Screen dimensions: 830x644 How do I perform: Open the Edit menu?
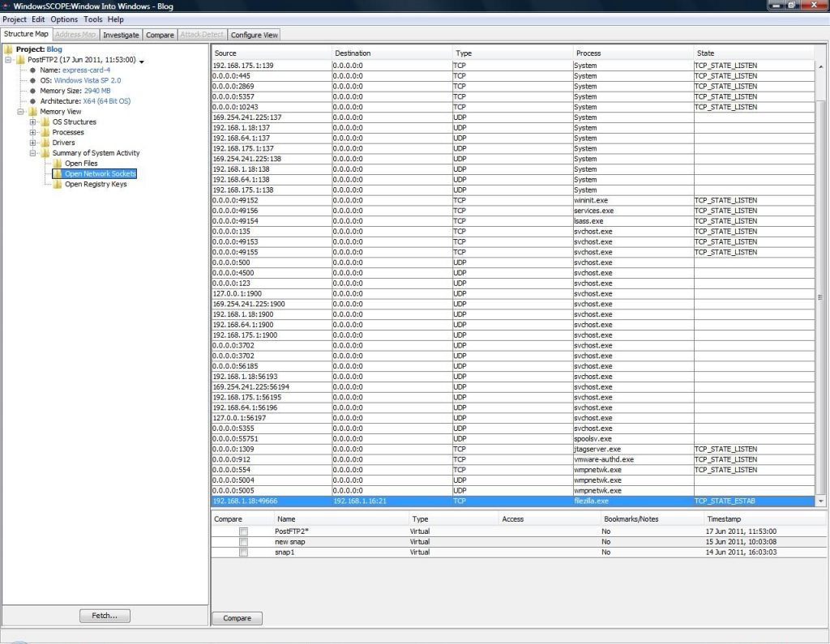point(38,19)
